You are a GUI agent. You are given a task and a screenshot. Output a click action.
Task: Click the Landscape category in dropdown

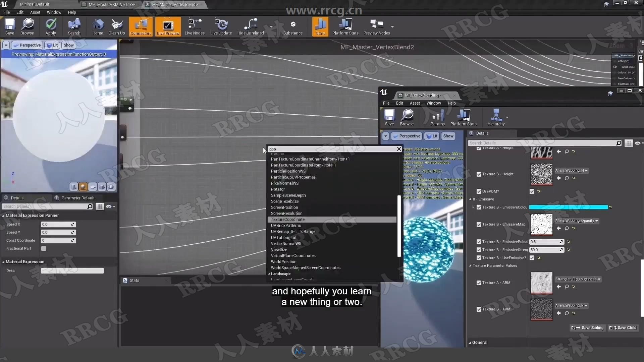pos(281,274)
